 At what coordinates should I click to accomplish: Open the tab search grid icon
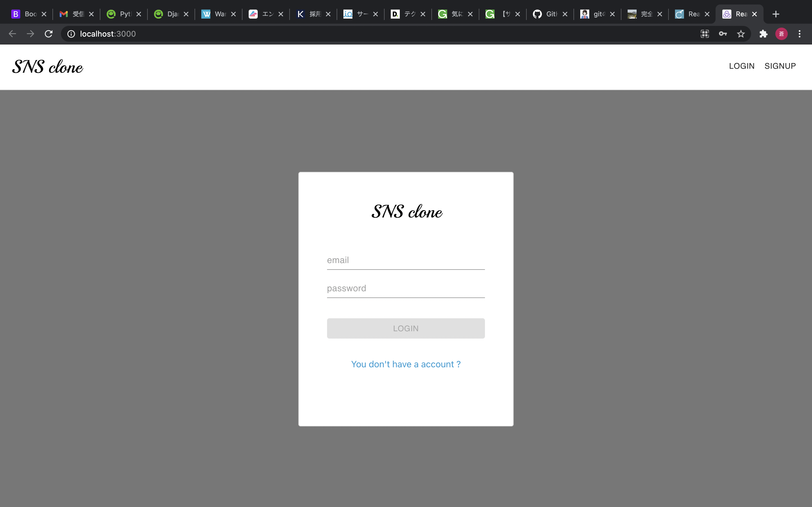click(705, 34)
